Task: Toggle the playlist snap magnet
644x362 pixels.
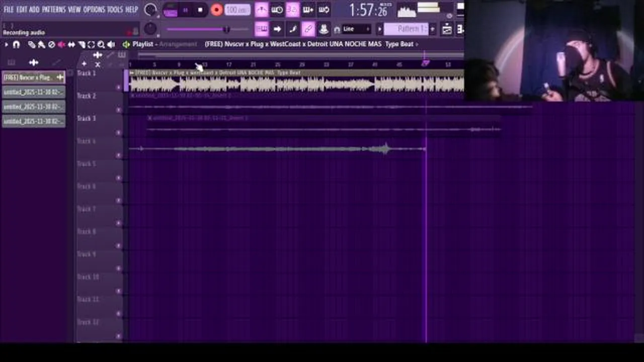Action: pyautogui.click(x=16, y=44)
